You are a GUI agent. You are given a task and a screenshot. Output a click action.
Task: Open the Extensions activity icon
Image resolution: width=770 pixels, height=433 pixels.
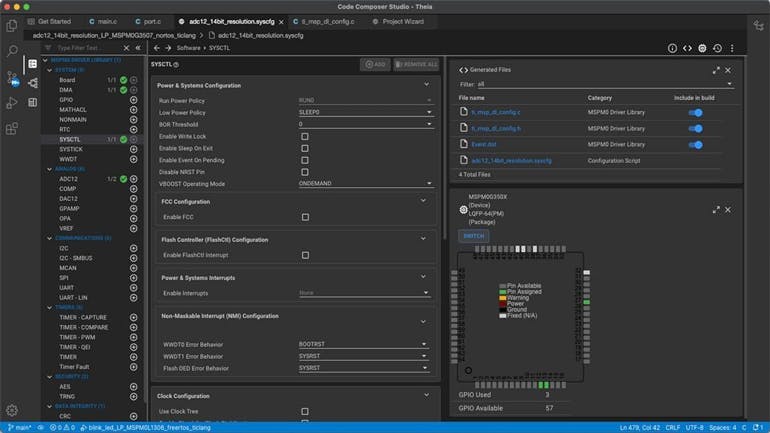coord(12,129)
